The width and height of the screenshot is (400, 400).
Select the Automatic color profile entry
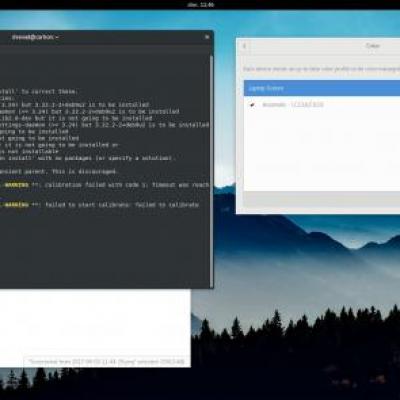click(322, 105)
